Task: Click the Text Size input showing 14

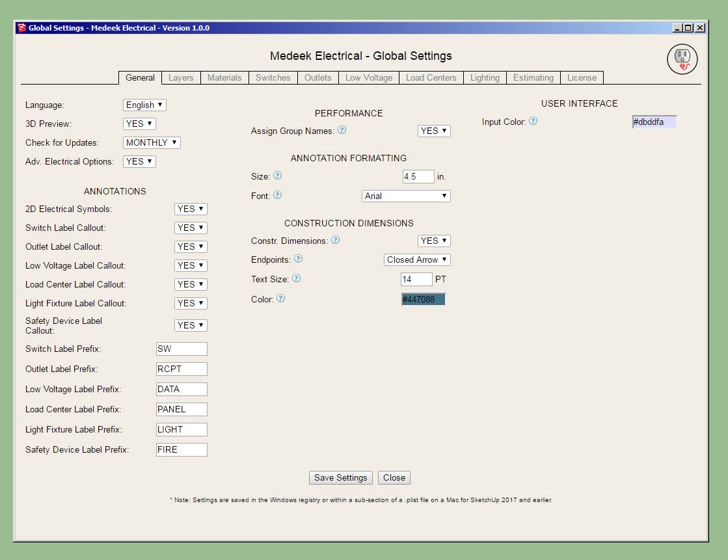Action: 416,279
